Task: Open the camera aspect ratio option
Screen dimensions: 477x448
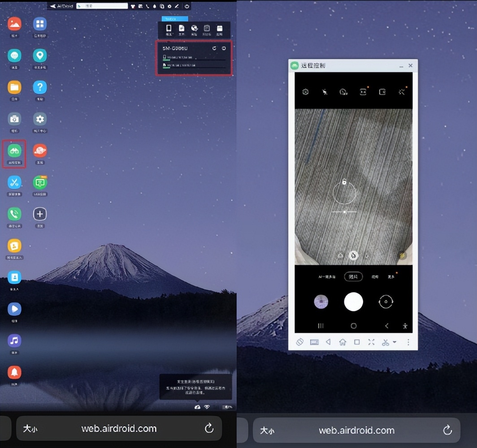Action: (363, 92)
